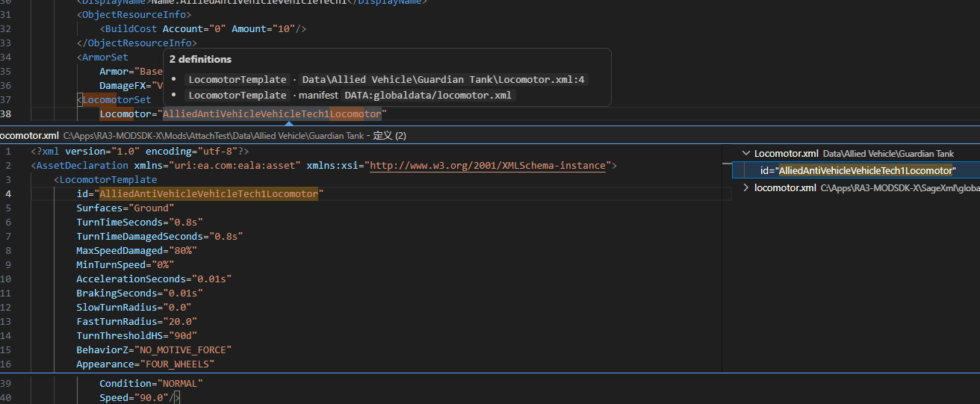Viewport: 980px width, 404px height.
Task: Click the "定义 (2)" label in peek header
Action: click(x=390, y=135)
